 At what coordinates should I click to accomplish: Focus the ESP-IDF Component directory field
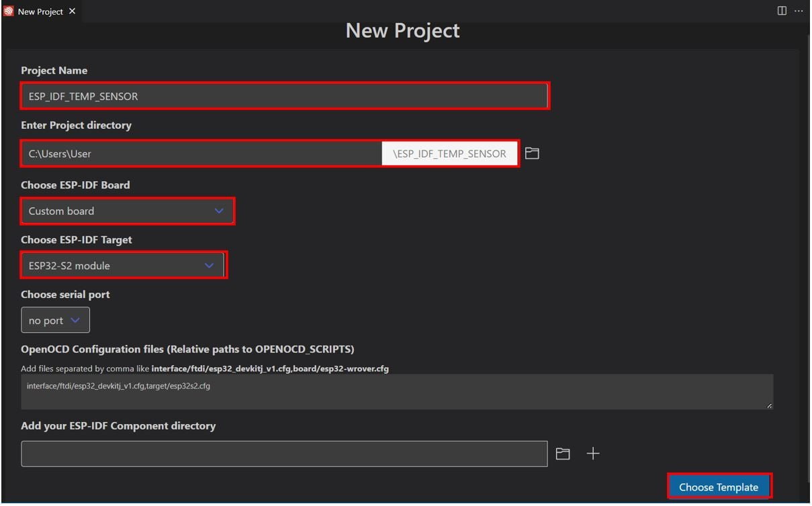pyautogui.click(x=284, y=454)
